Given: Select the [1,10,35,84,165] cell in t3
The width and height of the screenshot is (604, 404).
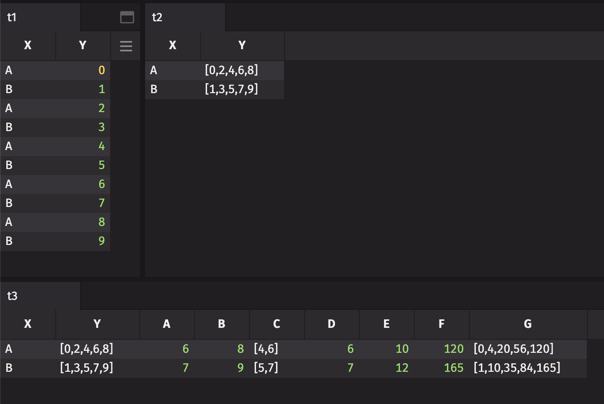Looking at the screenshot, I should tap(527, 367).
